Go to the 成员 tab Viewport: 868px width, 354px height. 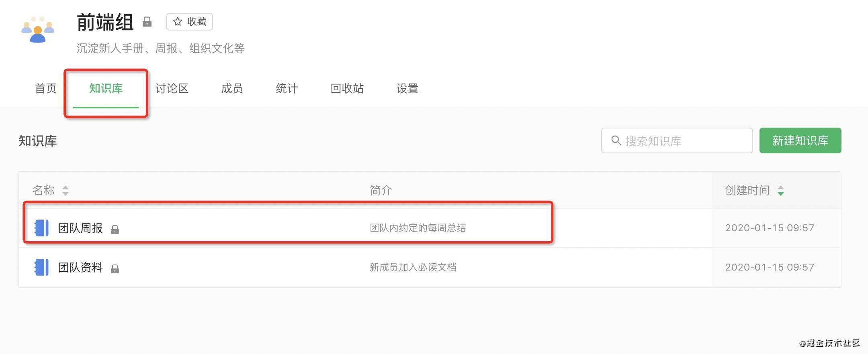click(232, 88)
